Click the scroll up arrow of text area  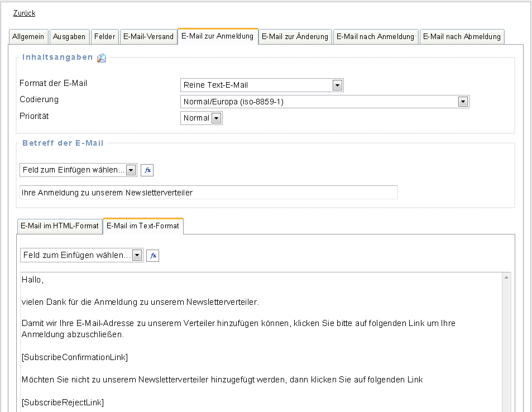coord(506,277)
